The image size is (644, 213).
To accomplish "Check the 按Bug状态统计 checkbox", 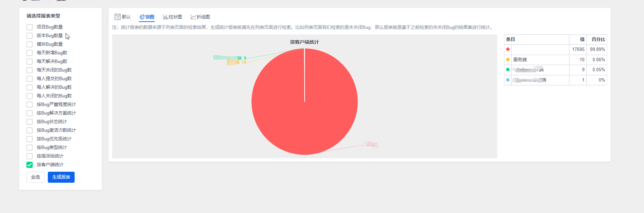I will tap(30, 122).
